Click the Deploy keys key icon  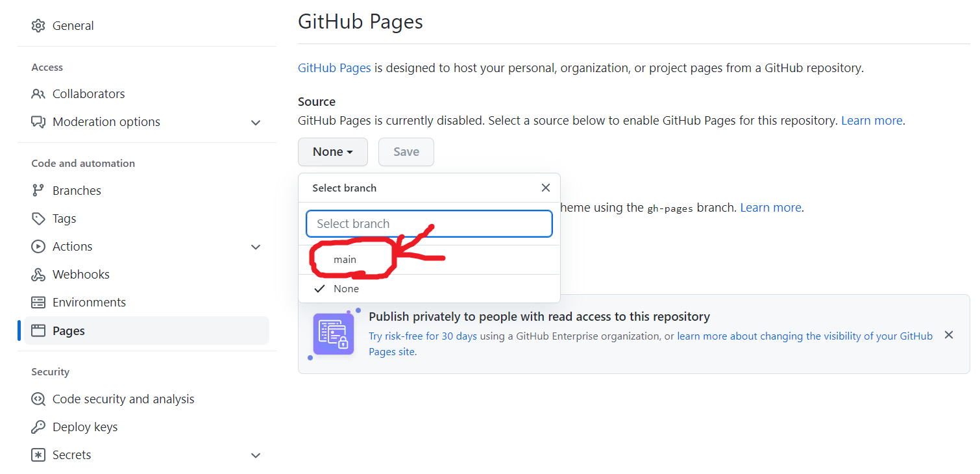click(38, 427)
